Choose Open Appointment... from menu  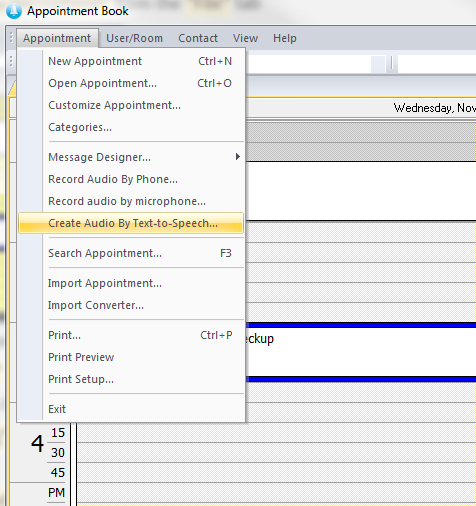(x=131, y=83)
